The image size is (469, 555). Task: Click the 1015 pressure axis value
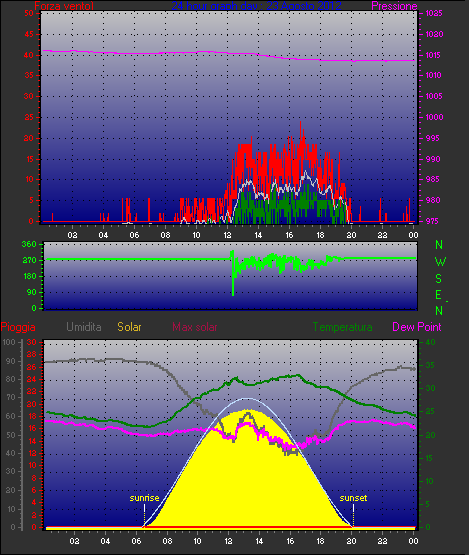pyautogui.click(x=434, y=55)
